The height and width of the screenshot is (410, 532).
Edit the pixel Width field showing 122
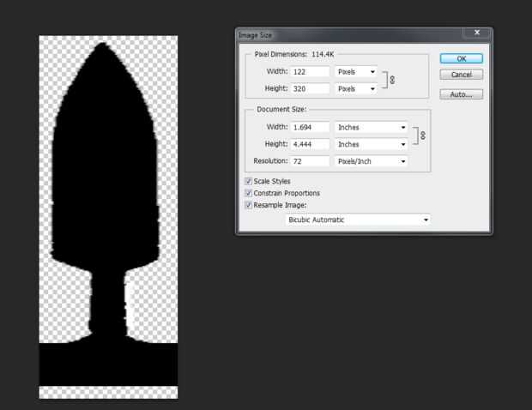tap(310, 71)
